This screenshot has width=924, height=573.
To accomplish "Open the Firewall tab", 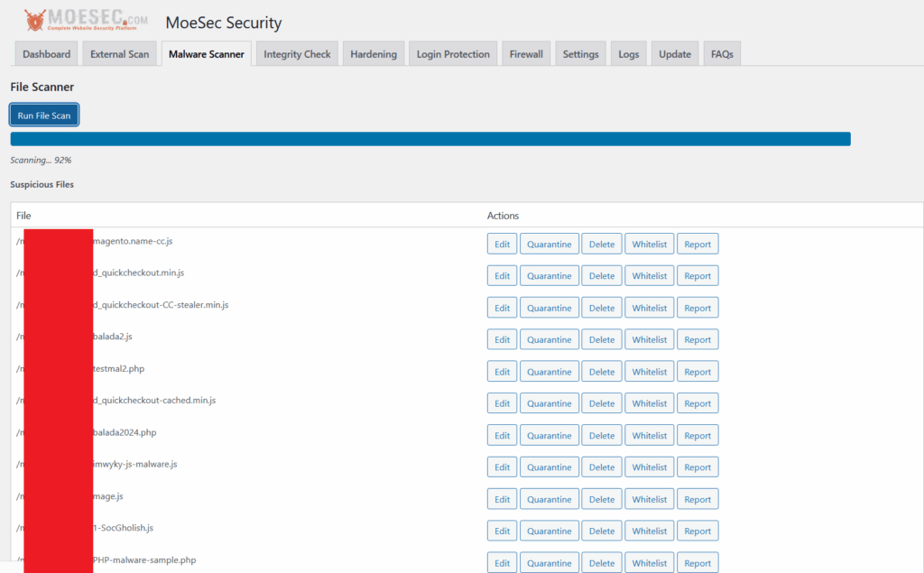I will (x=526, y=53).
